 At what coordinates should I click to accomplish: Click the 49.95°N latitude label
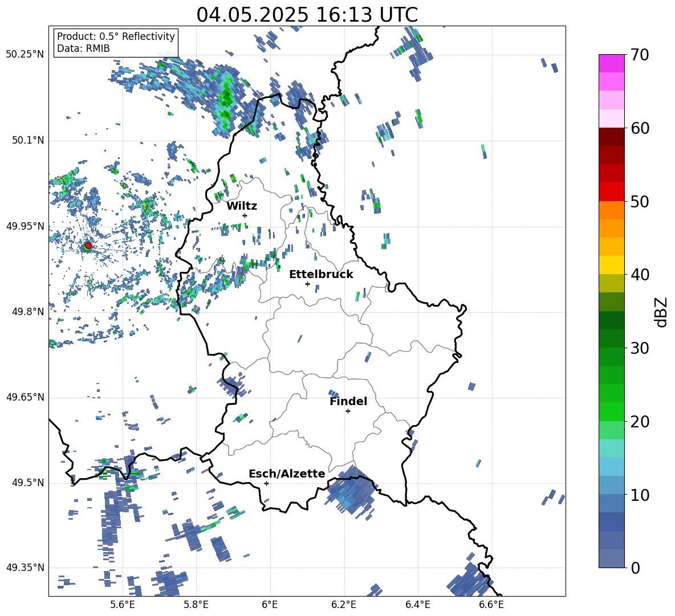(x=25, y=226)
